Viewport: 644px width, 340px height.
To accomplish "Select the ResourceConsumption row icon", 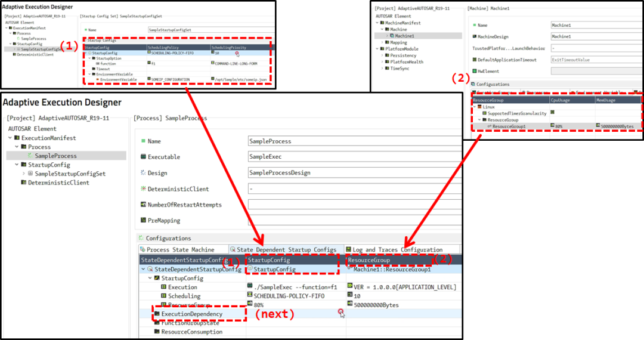I will pyautogui.click(x=157, y=332).
